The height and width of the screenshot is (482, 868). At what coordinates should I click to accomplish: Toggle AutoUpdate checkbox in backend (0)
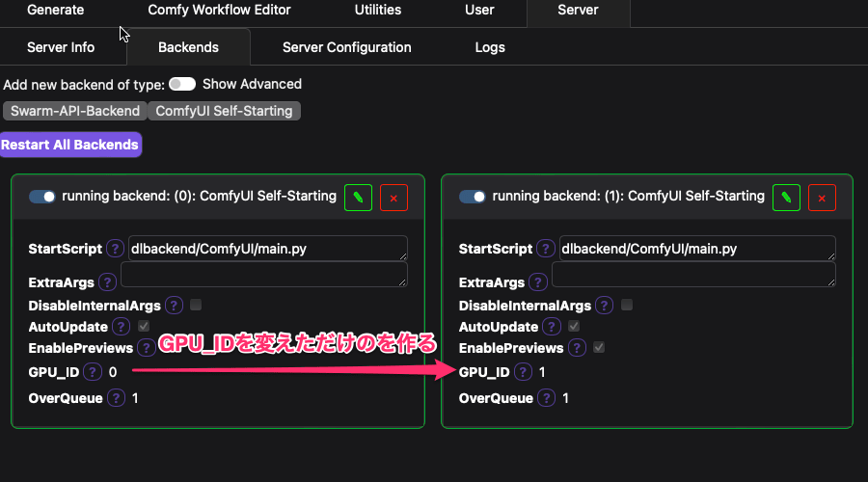tap(144, 326)
